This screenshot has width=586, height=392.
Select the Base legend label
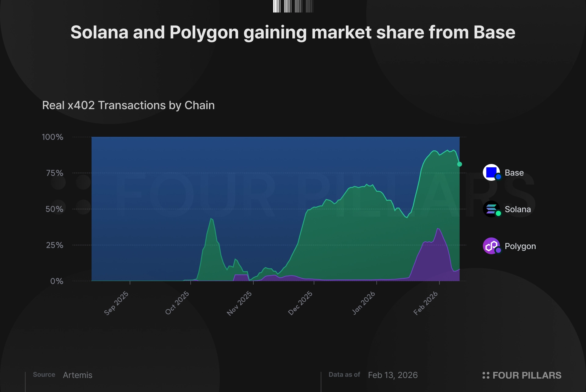pyautogui.click(x=514, y=173)
